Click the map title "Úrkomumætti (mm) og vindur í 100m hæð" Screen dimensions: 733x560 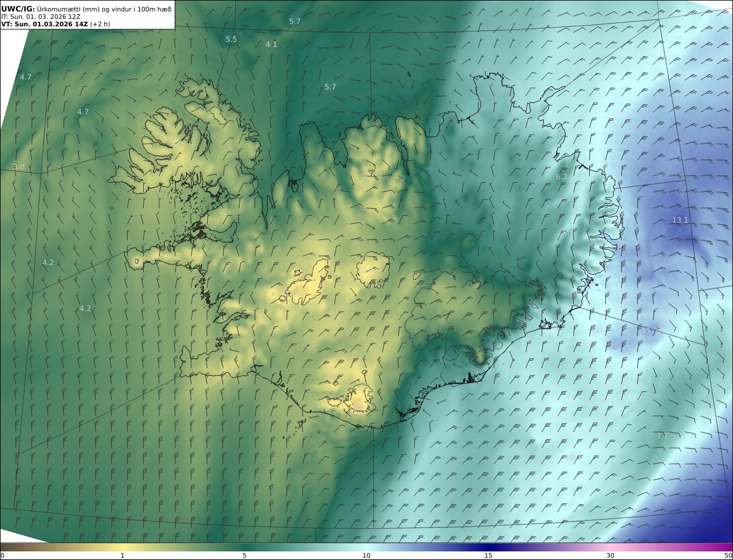pos(104,9)
